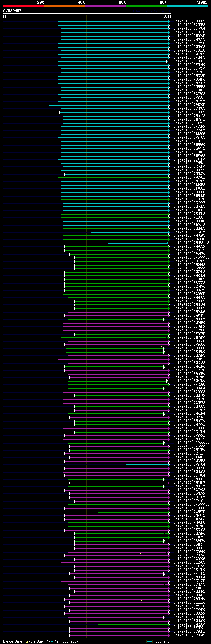The width and height of the screenshot is (211, 644).
Task: Click the UniRef100_Q2QU40 label
Action: click(189, 599)
